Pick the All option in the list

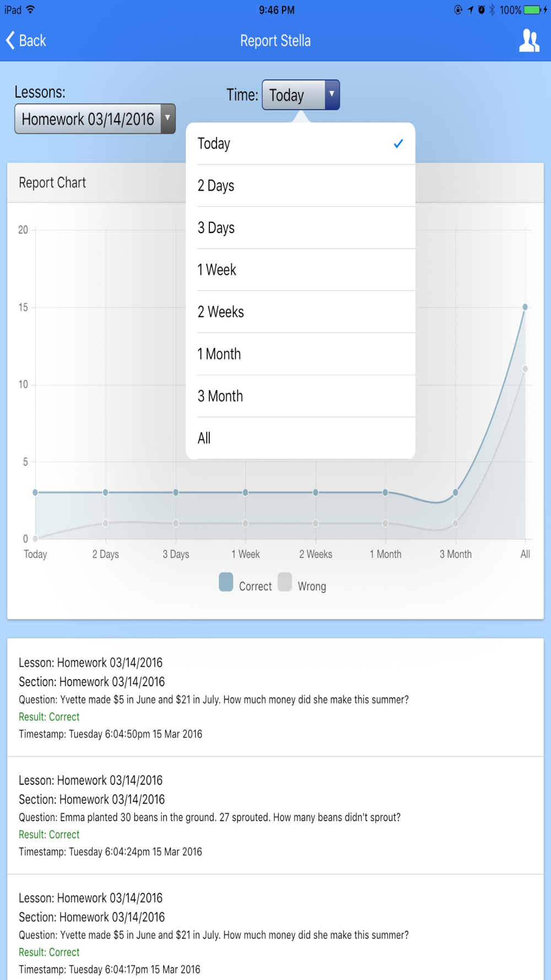(300, 438)
